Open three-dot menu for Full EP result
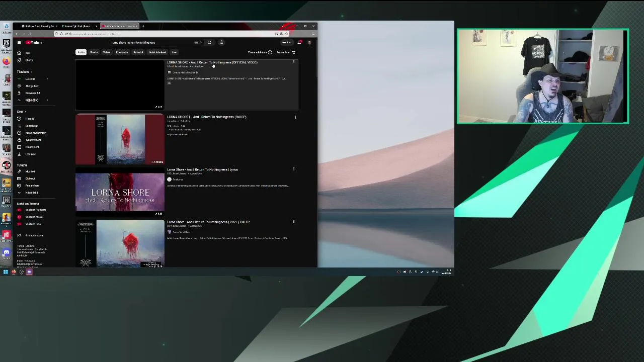Viewport: 644px width, 362px height. [295, 117]
